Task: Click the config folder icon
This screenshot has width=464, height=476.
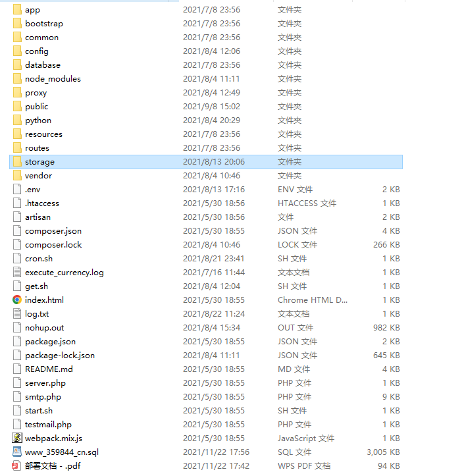Action: tap(17, 51)
